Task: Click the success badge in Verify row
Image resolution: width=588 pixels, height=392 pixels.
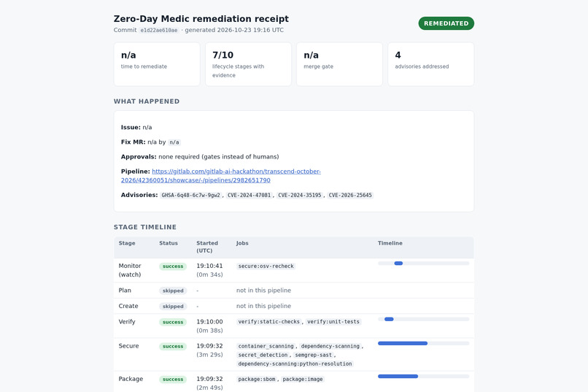Action: pos(173,322)
